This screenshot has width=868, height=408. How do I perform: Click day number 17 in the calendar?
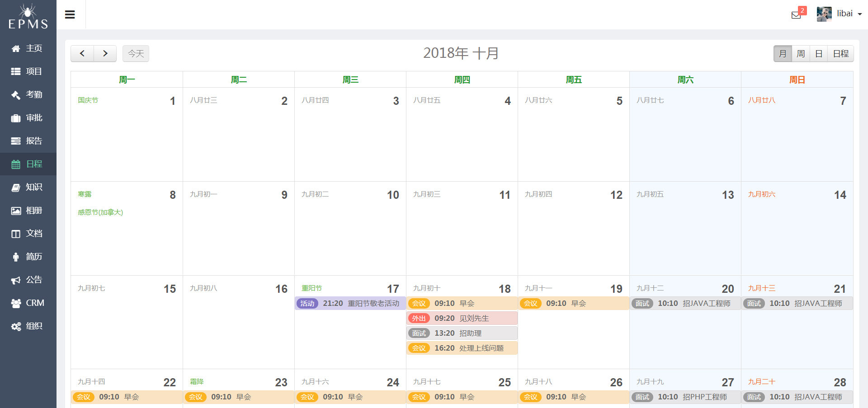point(393,289)
